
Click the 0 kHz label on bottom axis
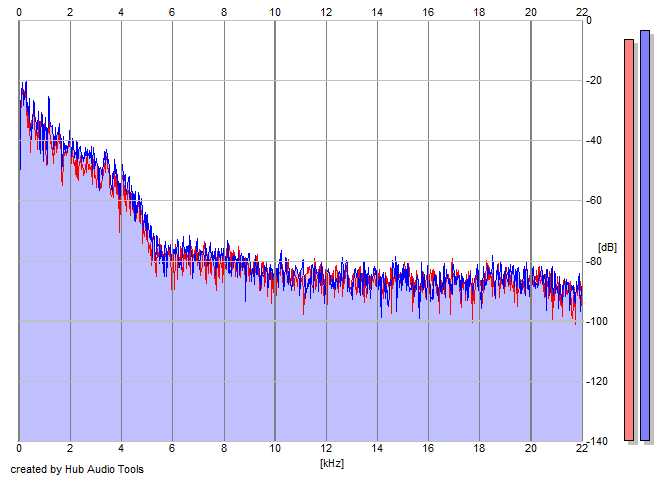[x=19, y=448]
